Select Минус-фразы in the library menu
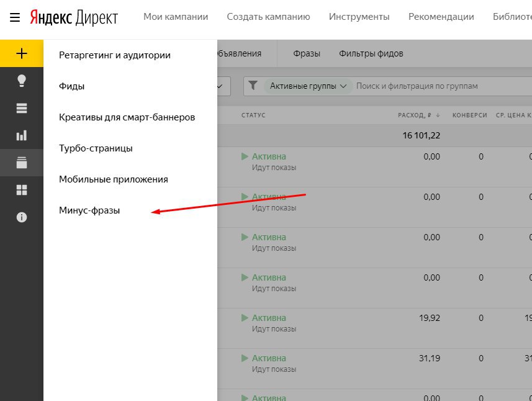 (x=89, y=210)
